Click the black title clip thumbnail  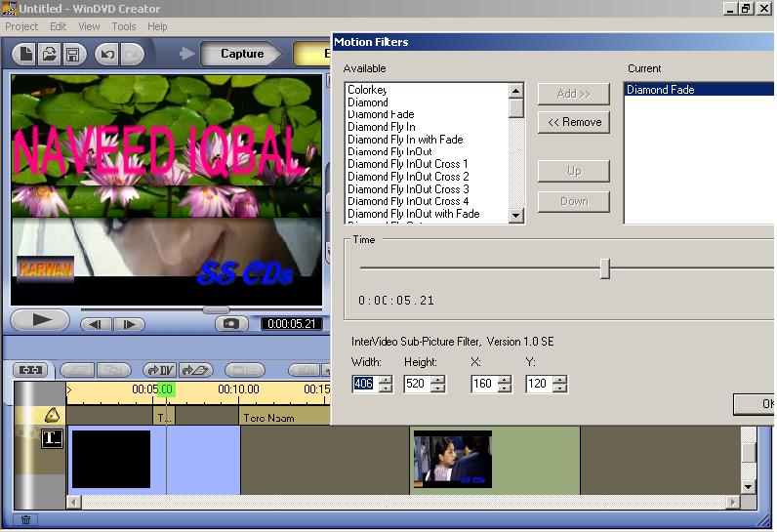click(111, 459)
